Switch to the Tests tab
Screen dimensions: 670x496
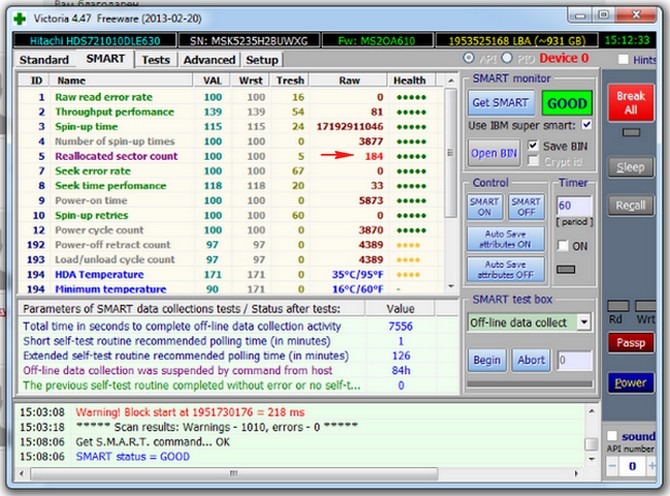[x=155, y=60]
